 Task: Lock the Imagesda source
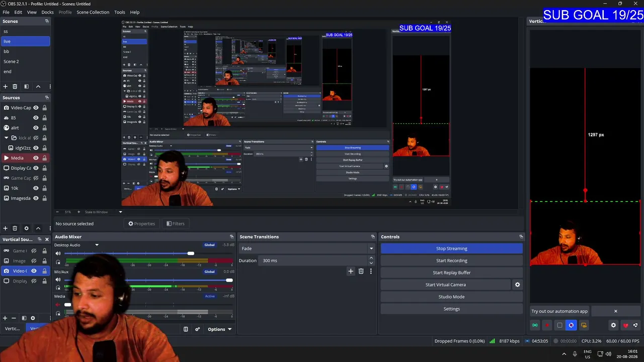click(x=44, y=198)
